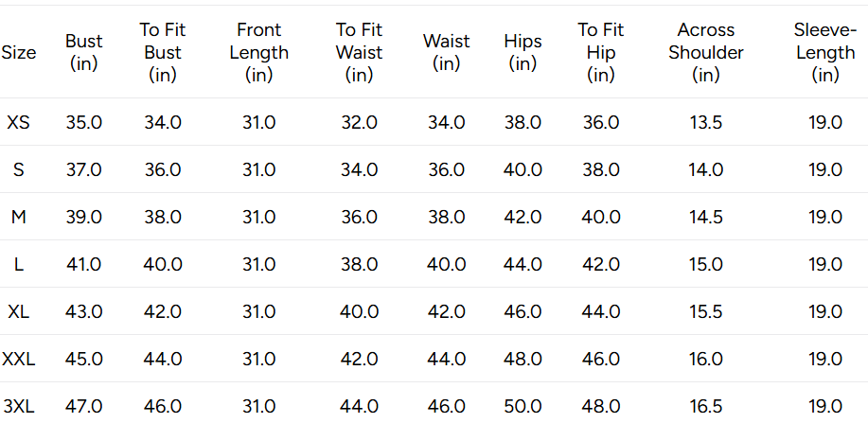The image size is (868, 423).
Task: Select the Bust (in) column header
Action: (84, 53)
